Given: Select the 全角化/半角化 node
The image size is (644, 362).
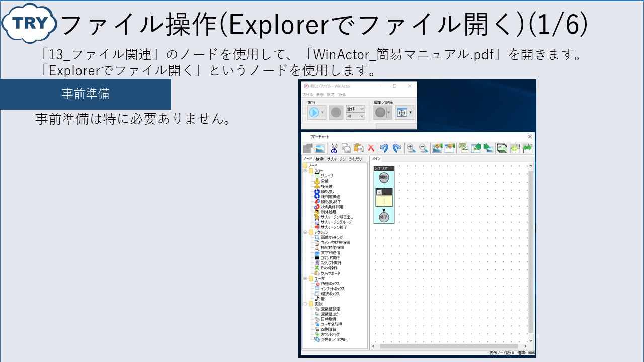Looking at the screenshot, I should [334, 339].
